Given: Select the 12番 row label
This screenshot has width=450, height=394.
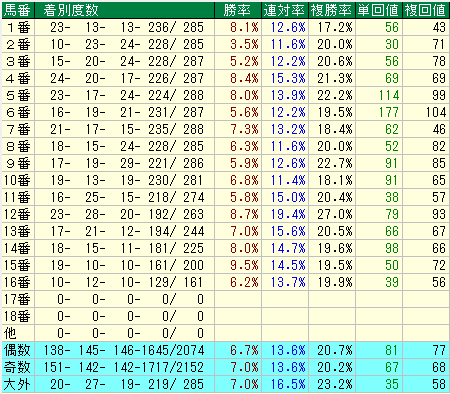Looking at the screenshot, I should coord(17,214).
